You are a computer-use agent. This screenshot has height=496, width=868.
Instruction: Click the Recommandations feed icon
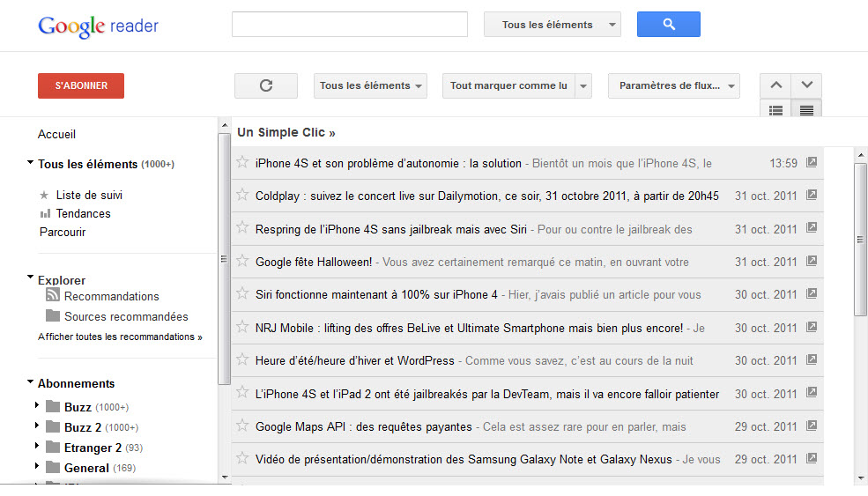pyautogui.click(x=53, y=294)
